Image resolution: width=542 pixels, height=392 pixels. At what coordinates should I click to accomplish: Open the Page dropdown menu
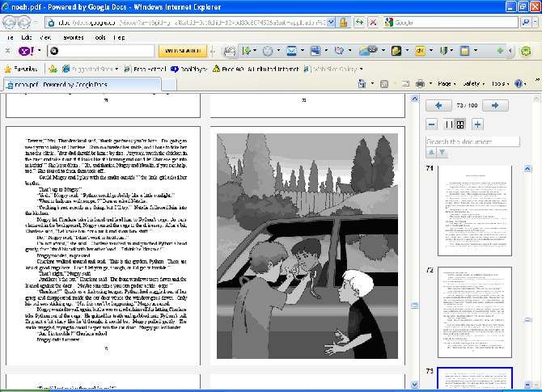click(447, 83)
